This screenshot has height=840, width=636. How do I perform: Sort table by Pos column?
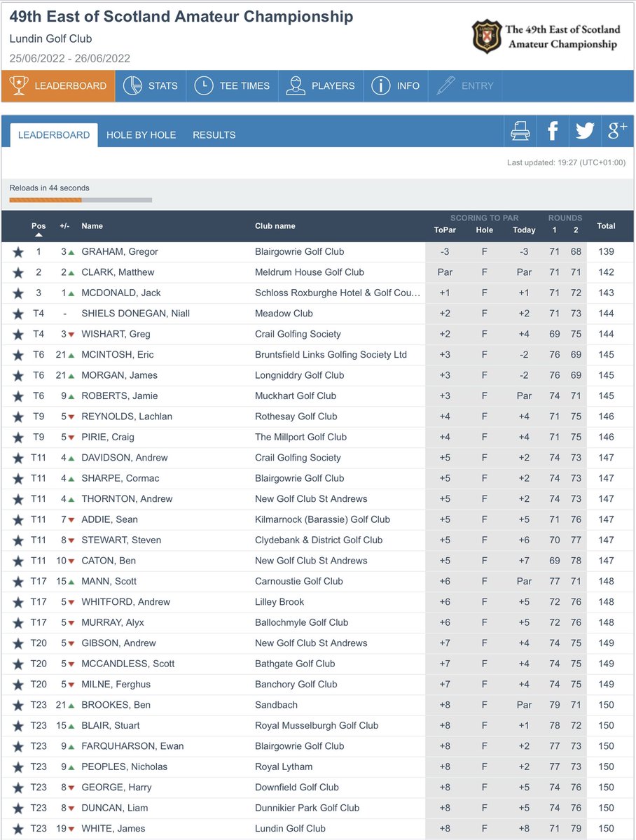39,226
